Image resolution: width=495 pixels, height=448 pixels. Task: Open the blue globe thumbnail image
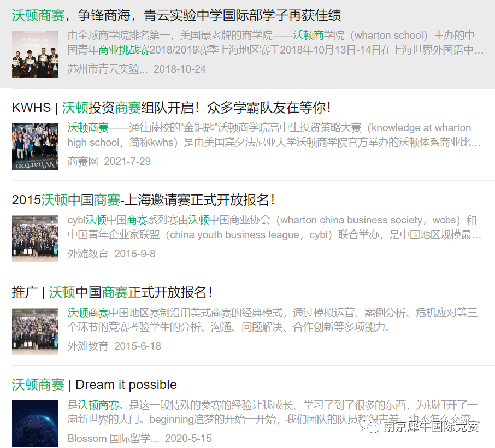[x=35, y=423]
